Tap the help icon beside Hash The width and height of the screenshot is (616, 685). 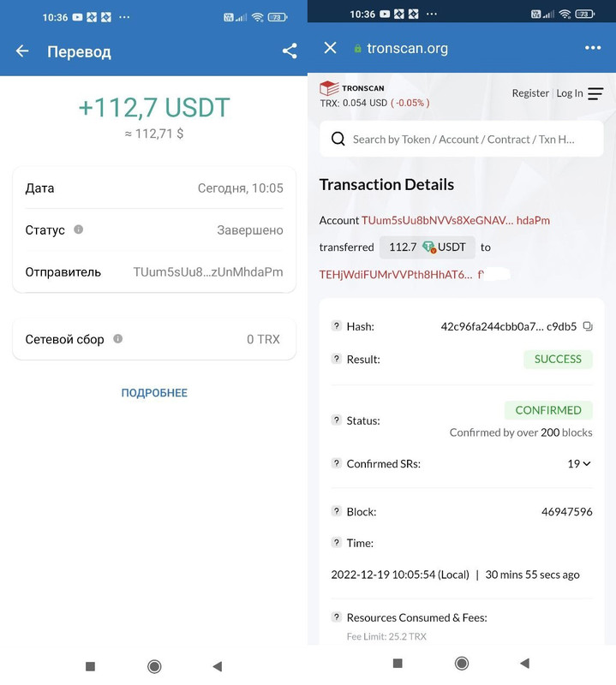click(x=336, y=325)
